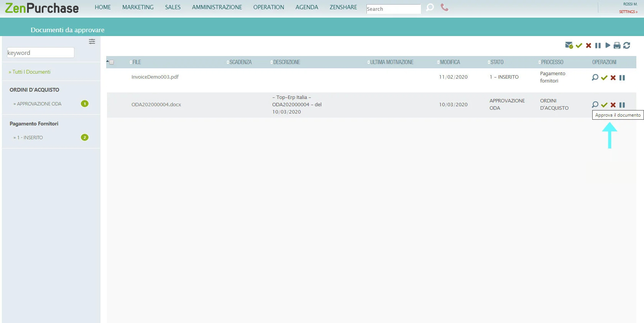This screenshot has width=644, height=323.
Task: Open the SETTINGS link
Action: coord(628,12)
